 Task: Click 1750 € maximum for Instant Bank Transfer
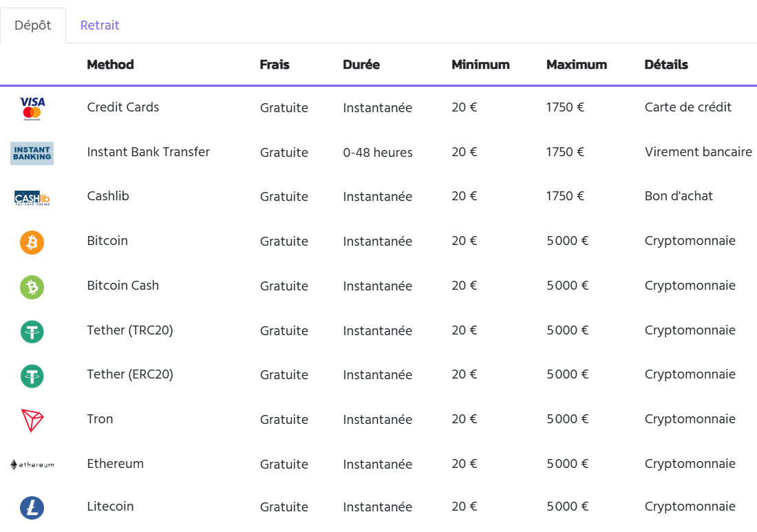tap(565, 152)
